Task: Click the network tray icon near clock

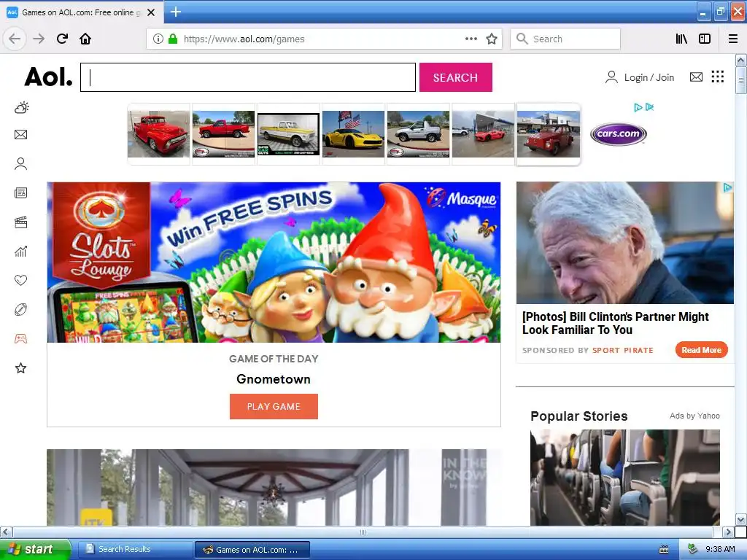Action: 692,550
